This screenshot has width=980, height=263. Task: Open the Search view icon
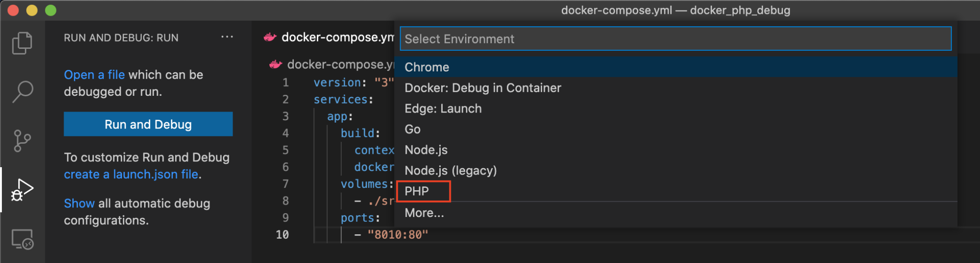click(x=22, y=91)
